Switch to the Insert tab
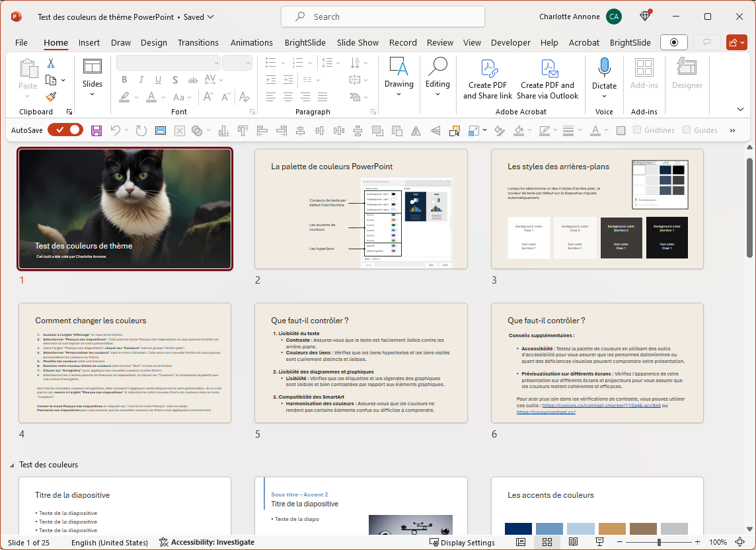This screenshot has width=756, height=550. 89,42
